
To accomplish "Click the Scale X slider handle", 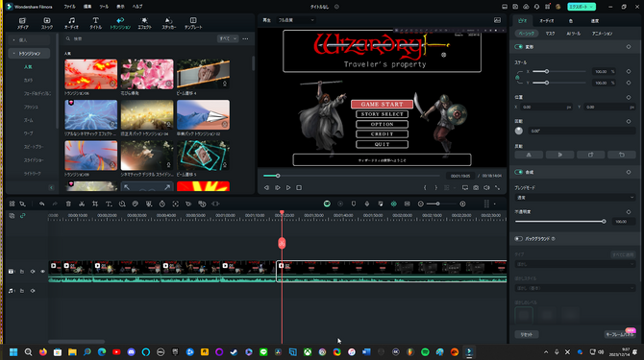I will point(547,71).
